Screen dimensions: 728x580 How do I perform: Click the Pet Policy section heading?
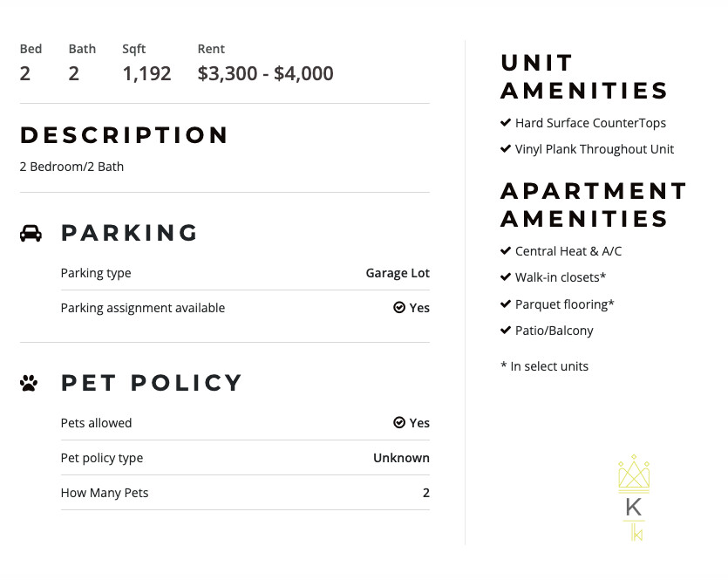[x=152, y=383]
